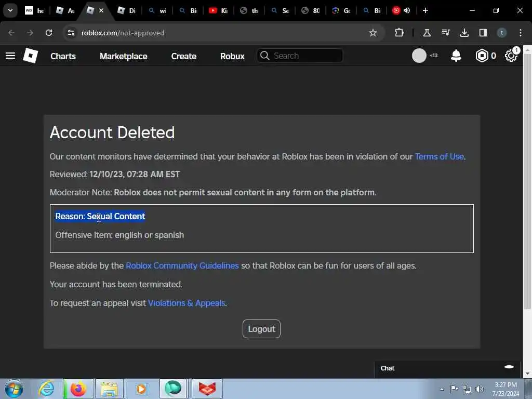Image resolution: width=532 pixels, height=399 pixels.
Task: Visit the Violations & Appeals link
Action: (187, 303)
